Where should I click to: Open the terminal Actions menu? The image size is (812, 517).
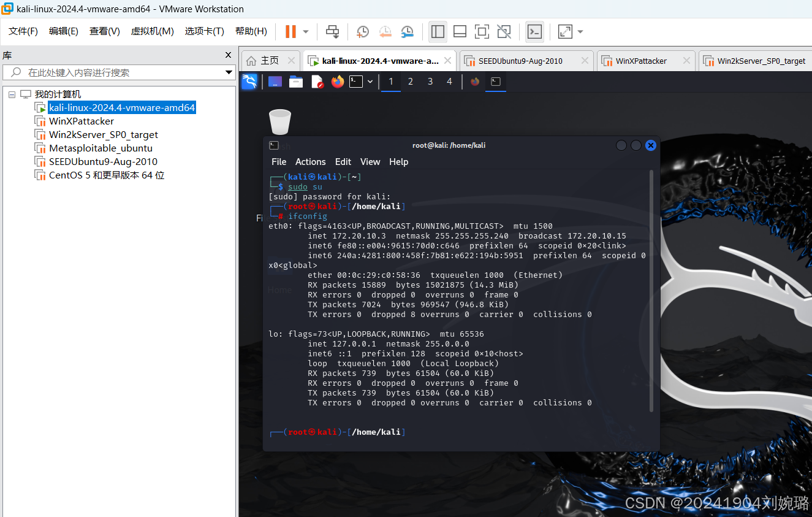311,162
